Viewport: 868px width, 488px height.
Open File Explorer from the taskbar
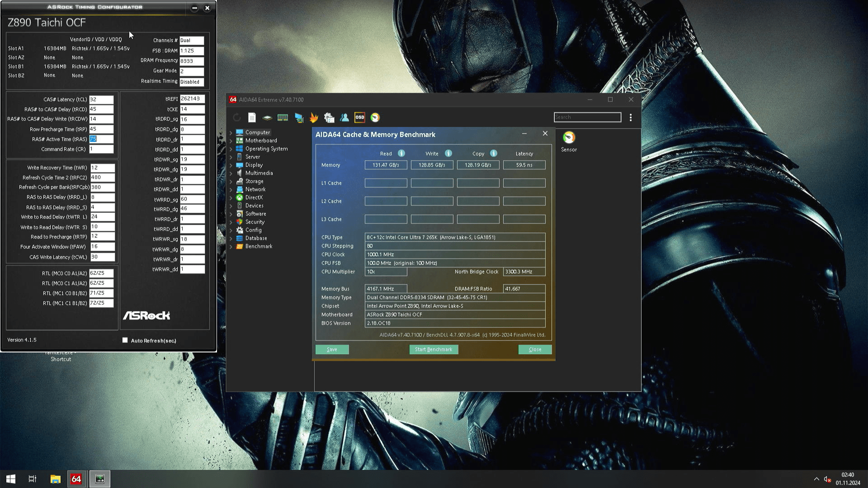55,479
